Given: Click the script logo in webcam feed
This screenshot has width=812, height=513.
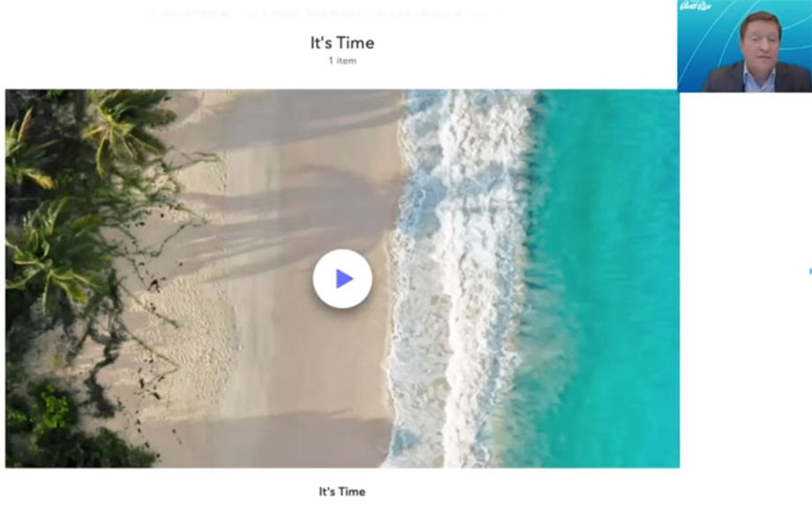Looking at the screenshot, I should [x=695, y=6].
